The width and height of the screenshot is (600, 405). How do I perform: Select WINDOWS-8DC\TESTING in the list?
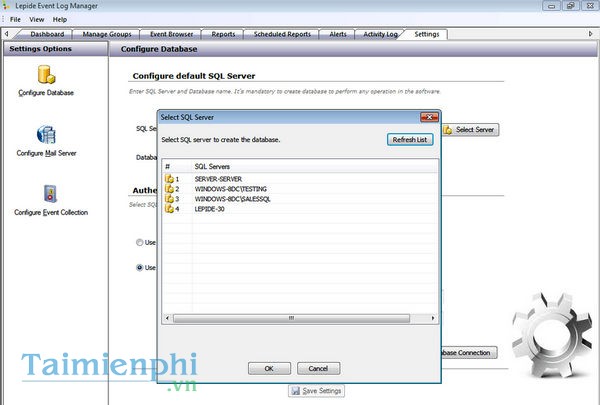tap(231, 189)
